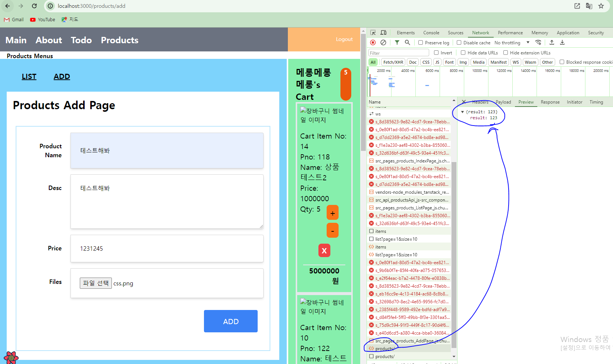Filter requests by Fetch/XHR
Viewport: 613px width, 364px height.
393,62
